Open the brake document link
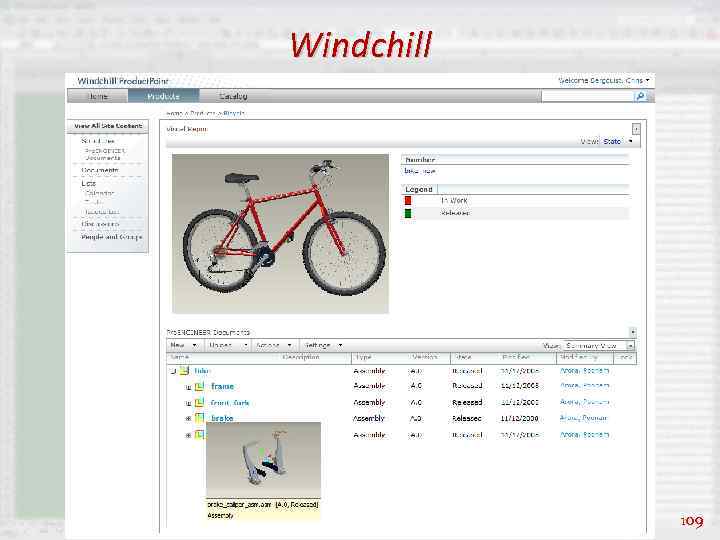This screenshot has height=540, width=720. [222, 418]
